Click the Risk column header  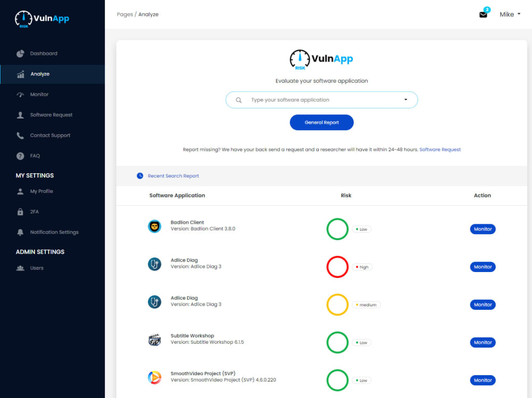coord(346,196)
